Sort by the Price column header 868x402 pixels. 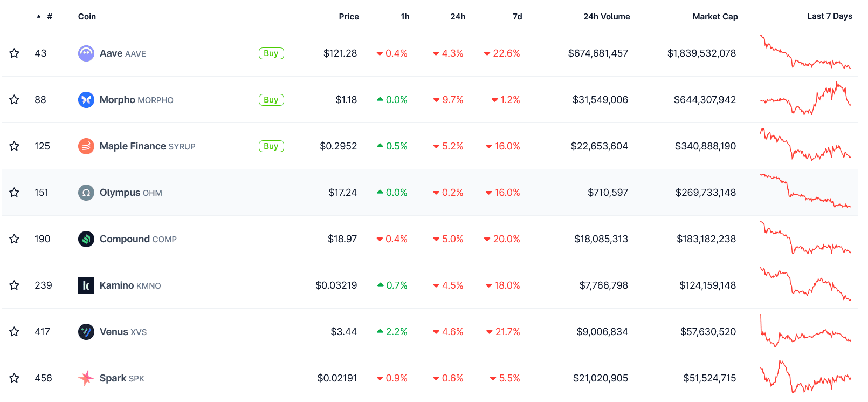pos(348,17)
